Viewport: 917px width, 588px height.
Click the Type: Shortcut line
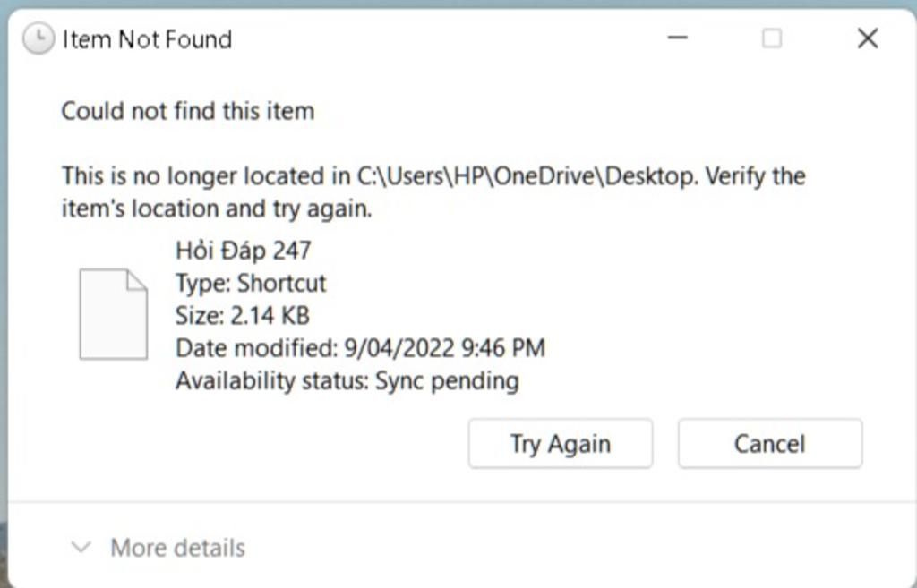click(251, 284)
